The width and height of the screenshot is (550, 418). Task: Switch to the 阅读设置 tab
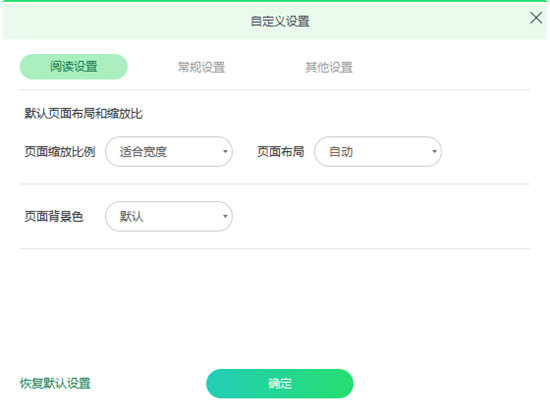click(x=74, y=67)
